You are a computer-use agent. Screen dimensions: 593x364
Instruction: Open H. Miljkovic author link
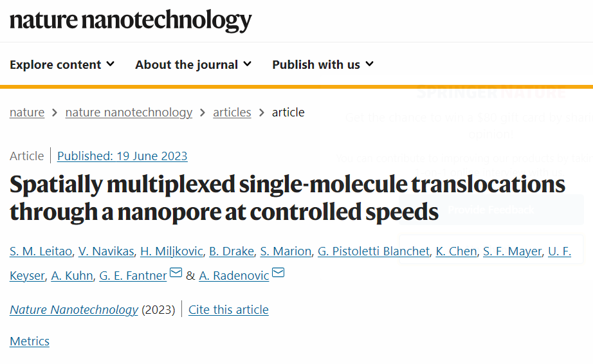point(172,251)
